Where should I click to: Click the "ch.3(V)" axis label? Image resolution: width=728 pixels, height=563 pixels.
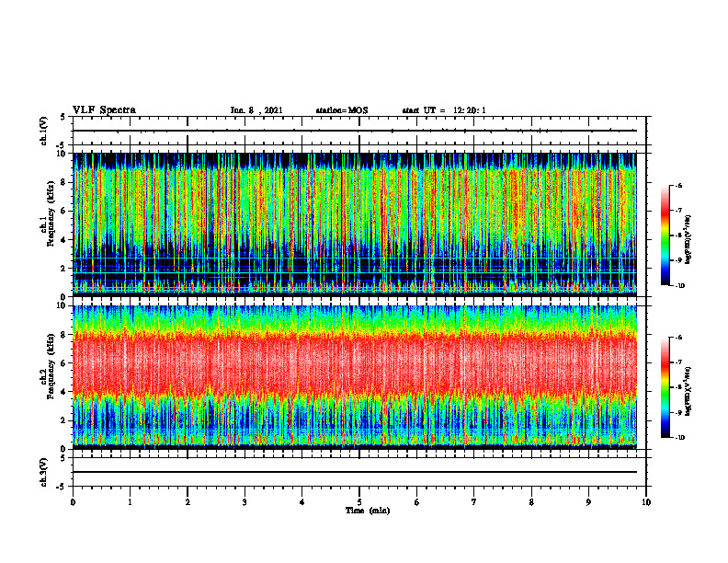pyautogui.click(x=44, y=472)
